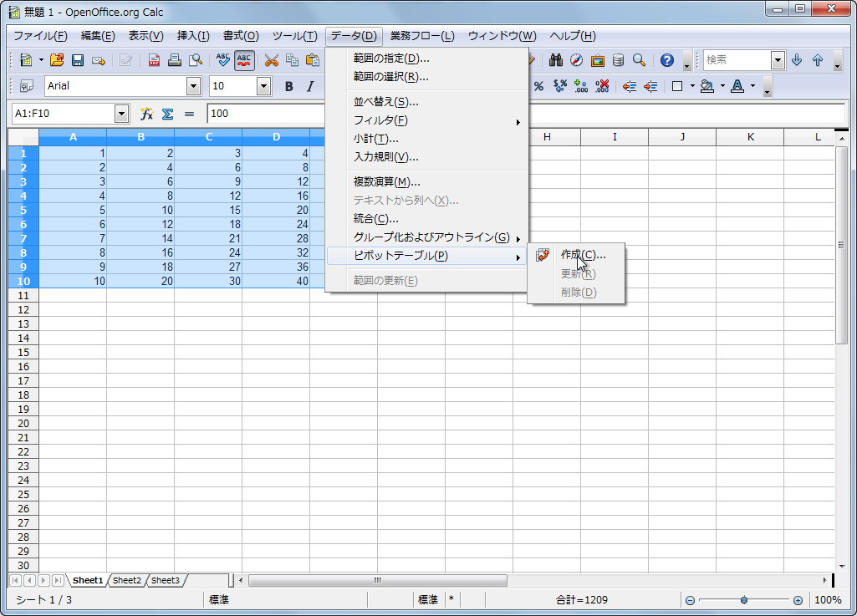
Task: Open Function Wizard fx icon
Action: point(146,114)
